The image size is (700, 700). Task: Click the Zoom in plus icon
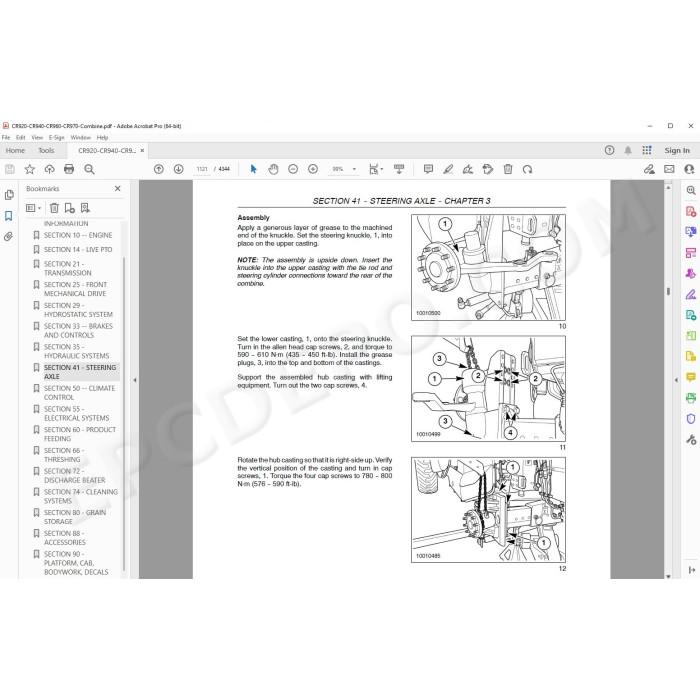point(313,169)
